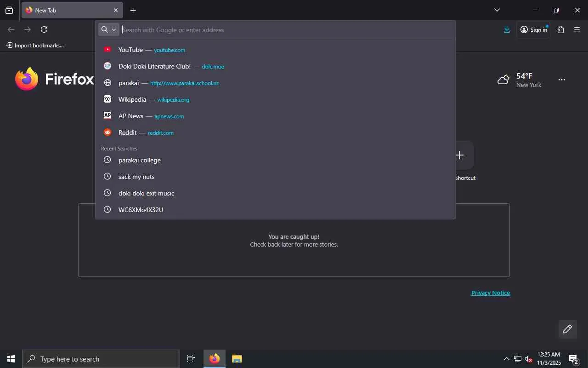Viewport: 588px width, 368px height.
Task: Sign in to Firefox account
Action: click(534, 29)
